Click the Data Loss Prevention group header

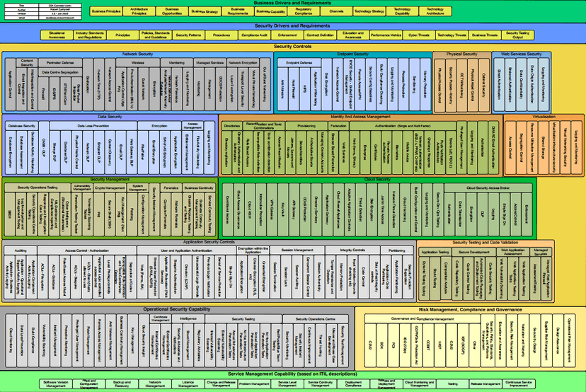pyautogui.click(x=93, y=125)
